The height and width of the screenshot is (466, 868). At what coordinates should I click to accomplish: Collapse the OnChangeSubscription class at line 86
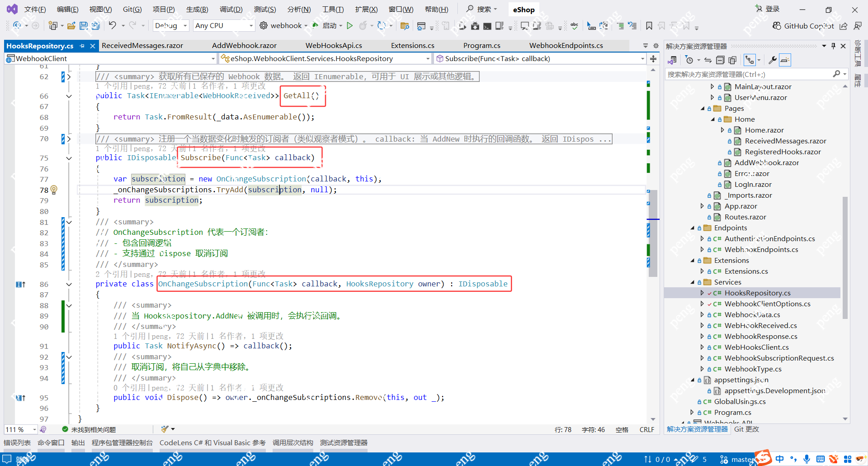69,284
